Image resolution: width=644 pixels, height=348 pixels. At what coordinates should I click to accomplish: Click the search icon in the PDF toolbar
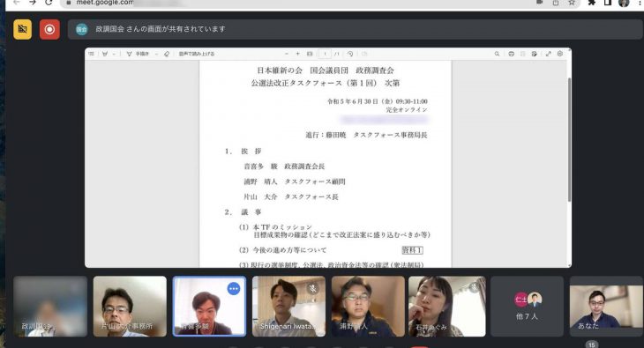point(497,54)
